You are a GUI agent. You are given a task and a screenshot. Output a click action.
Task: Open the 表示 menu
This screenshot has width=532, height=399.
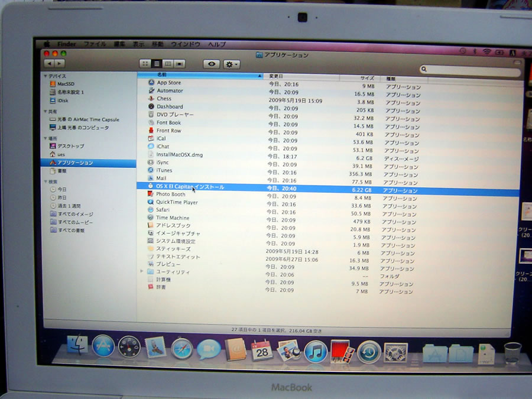(x=138, y=44)
